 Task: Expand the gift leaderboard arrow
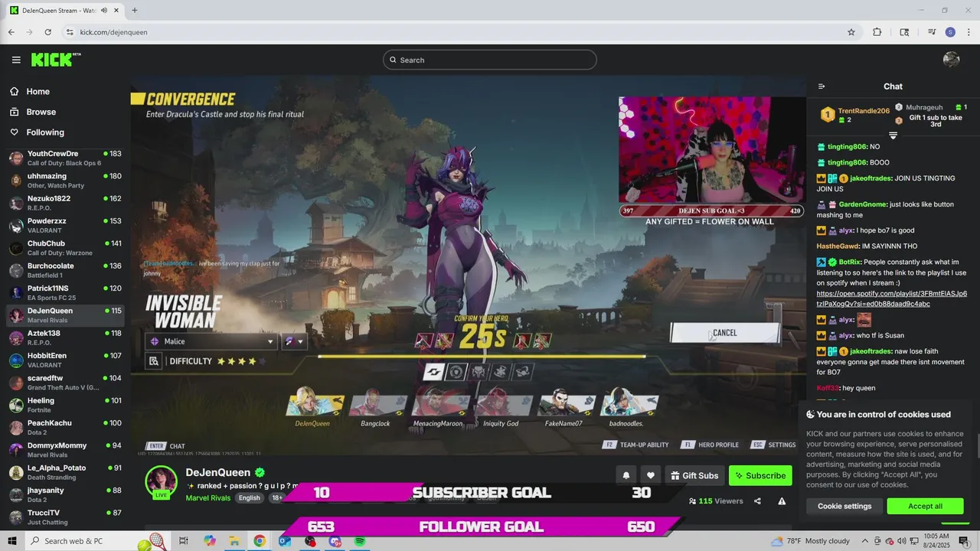pyautogui.click(x=893, y=135)
